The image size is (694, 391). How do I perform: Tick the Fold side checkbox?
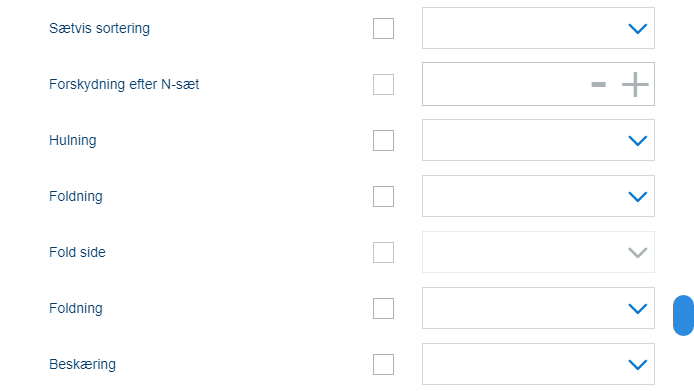pyautogui.click(x=383, y=252)
